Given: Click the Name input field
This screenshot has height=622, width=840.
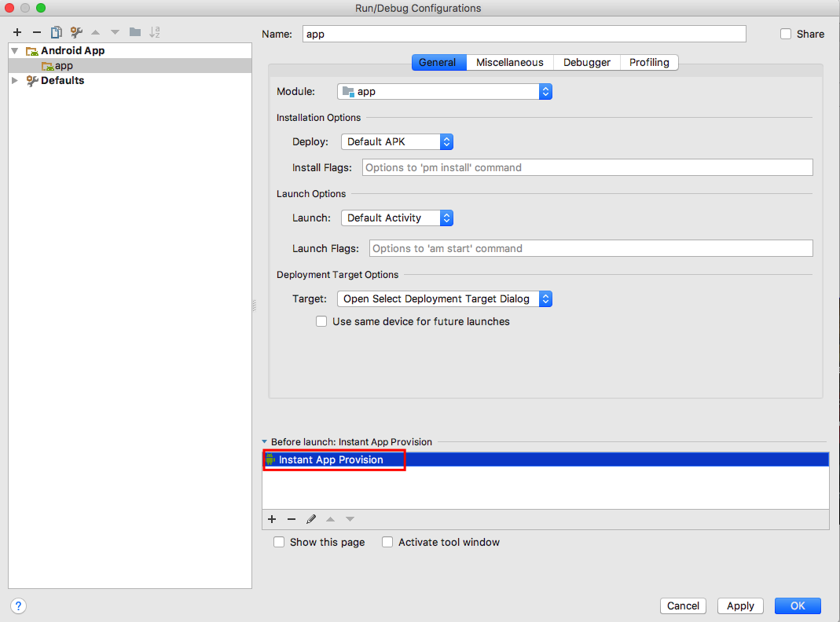Looking at the screenshot, I should click(x=524, y=34).
